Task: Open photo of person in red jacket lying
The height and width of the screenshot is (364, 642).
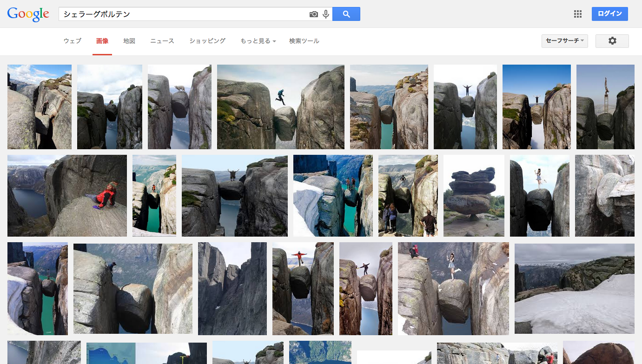Action: point(67,196)
